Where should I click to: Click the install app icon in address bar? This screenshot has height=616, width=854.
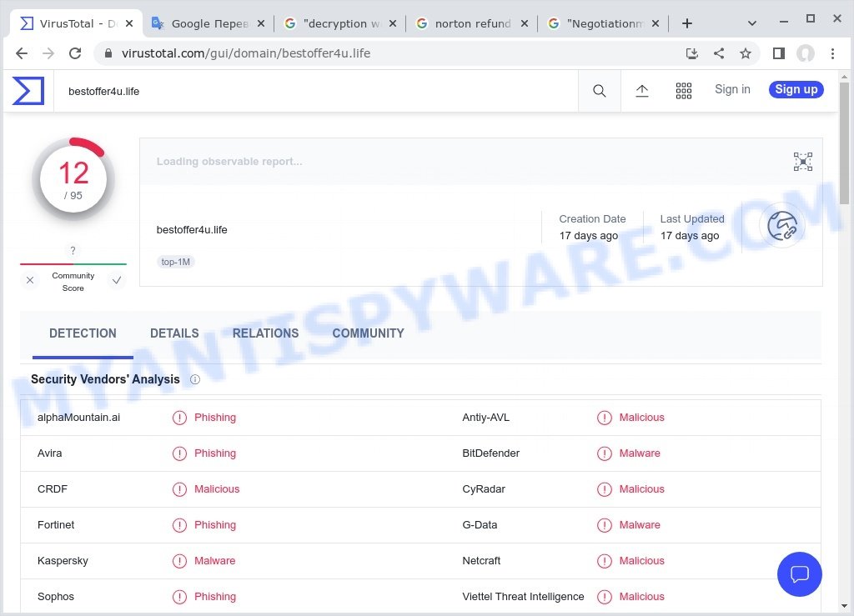[x=692, y=53]
